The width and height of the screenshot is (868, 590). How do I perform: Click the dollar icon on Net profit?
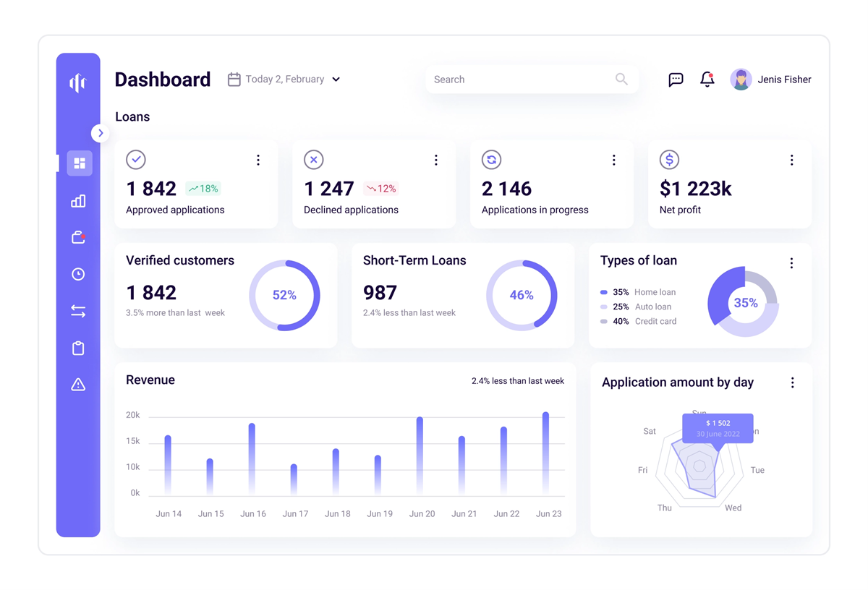click(669, 159)
